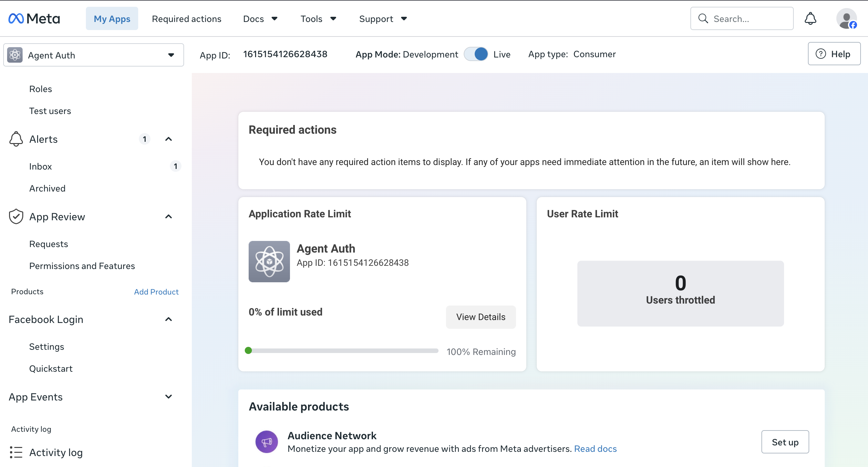Click the Audience Network megaphone icon

point(266,442)
